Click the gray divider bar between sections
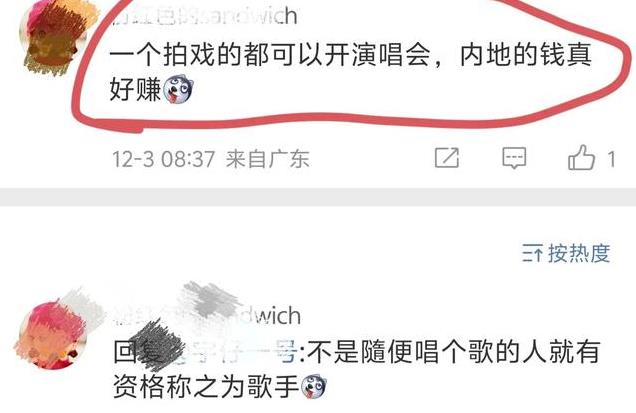 pyautogui.click(x=318, y=197)
